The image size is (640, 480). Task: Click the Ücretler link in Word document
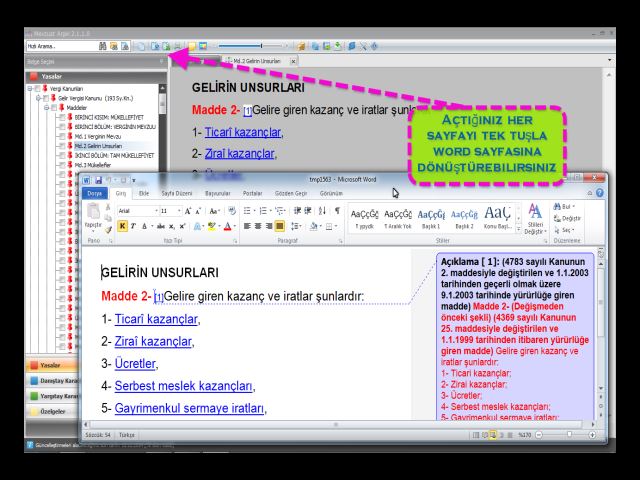[135, 364]
